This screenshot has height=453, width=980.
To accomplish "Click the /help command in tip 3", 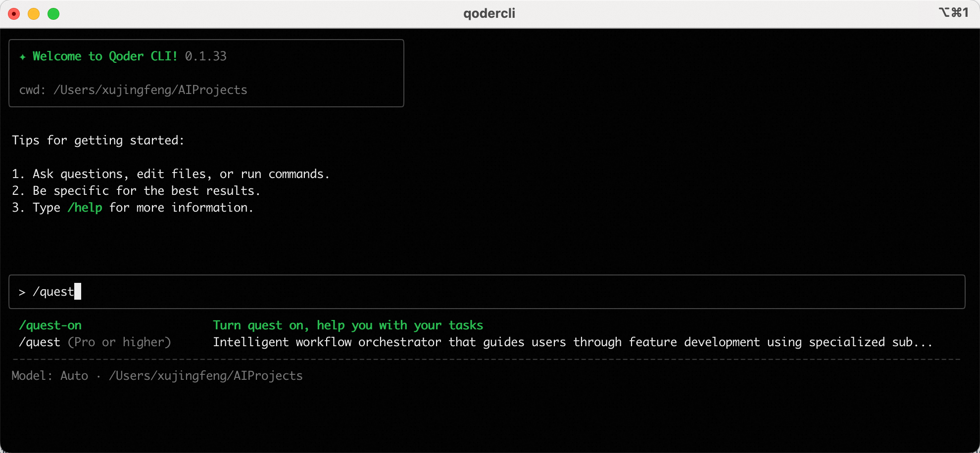I will tap(85, 208).
